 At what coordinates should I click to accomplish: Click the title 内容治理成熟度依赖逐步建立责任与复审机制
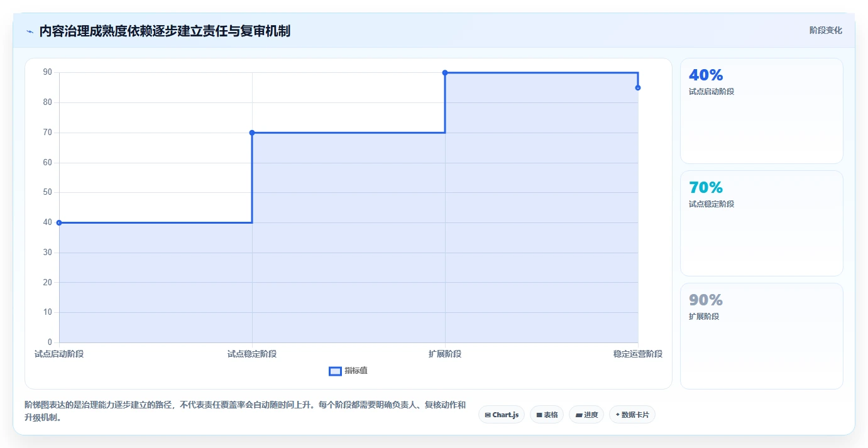pos(165,31)
